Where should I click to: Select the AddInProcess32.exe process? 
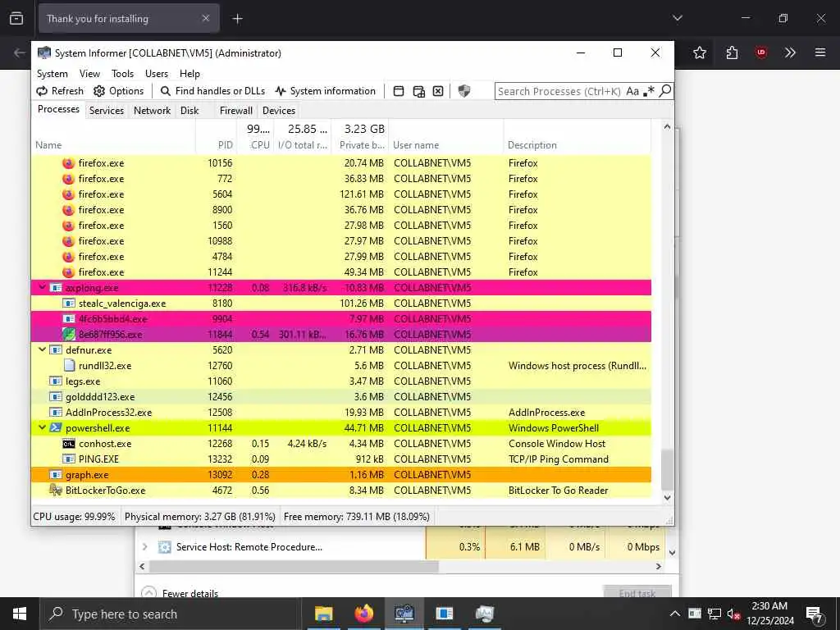(341, 412)
